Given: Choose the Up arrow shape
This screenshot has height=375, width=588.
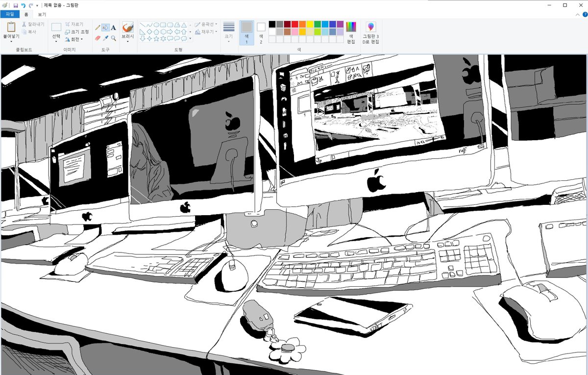Looking at the screenshot, I should pyautogui.click(x=184, y=32).
